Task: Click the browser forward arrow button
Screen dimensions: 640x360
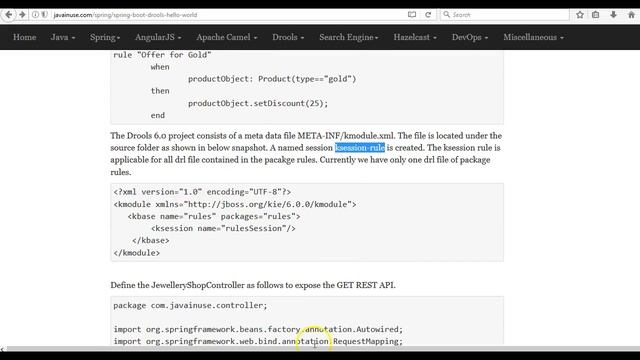Action: click(x=22, y=15)
